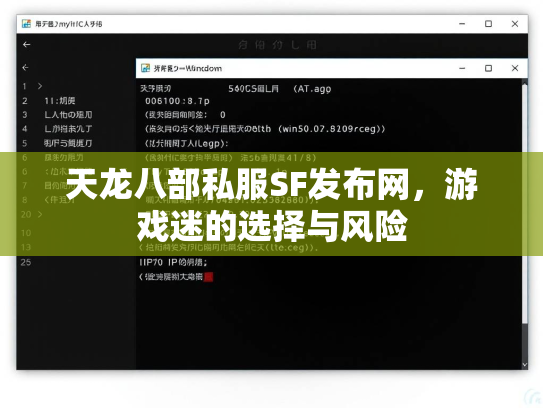
Task: Expand the chevron on line 1
Action: click(40, 86)
